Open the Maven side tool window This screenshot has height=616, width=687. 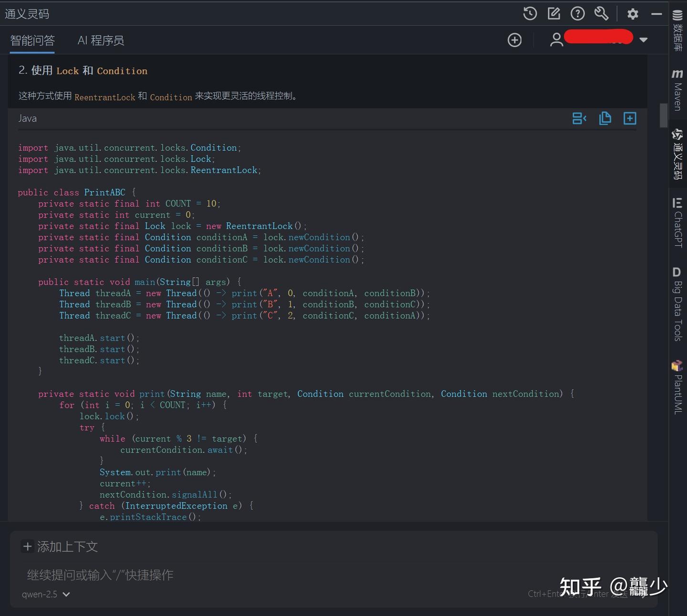click(x=677, y=90)
